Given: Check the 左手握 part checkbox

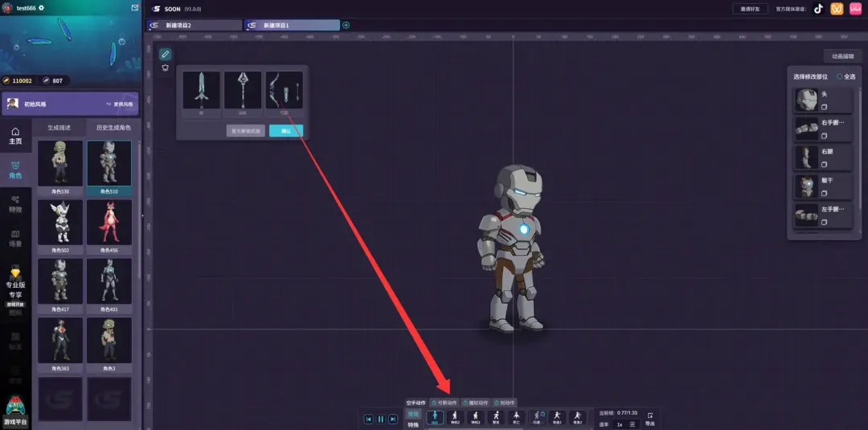Looking at the screenshot, I should [x=825, y=222].
